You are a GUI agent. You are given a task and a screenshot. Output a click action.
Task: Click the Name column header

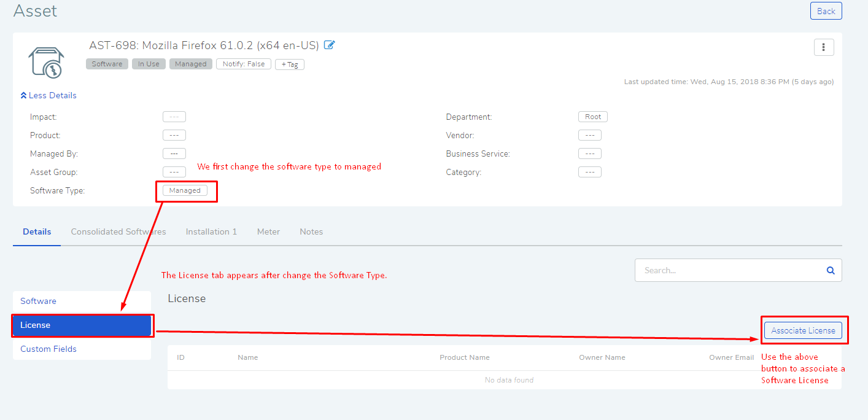[x=248, y=357]
